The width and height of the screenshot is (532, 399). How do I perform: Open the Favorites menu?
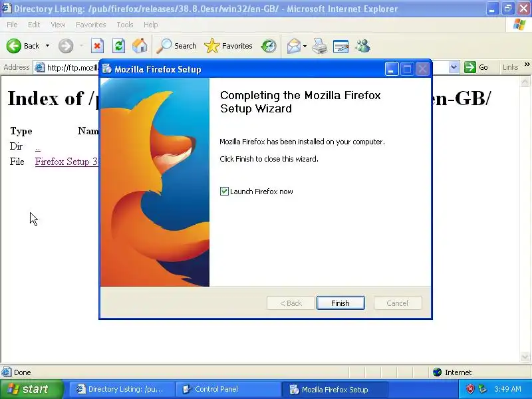(90, 25)
